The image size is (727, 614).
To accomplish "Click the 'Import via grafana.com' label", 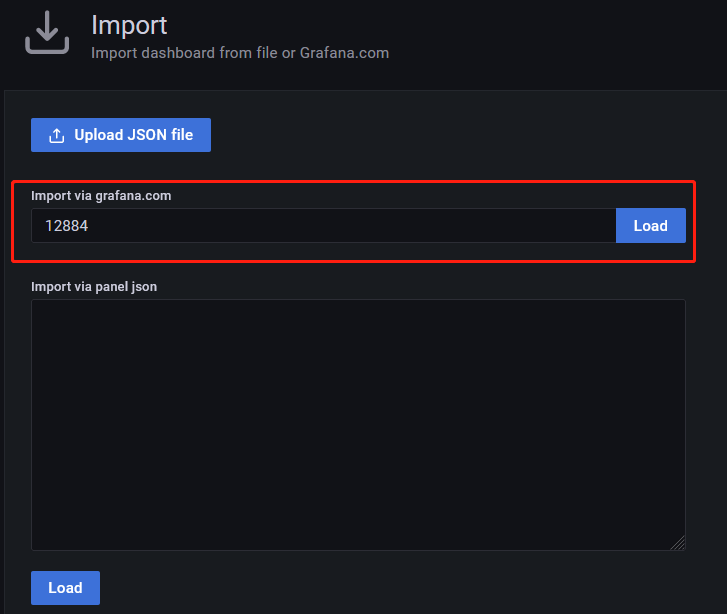I will tap(101, 196).
